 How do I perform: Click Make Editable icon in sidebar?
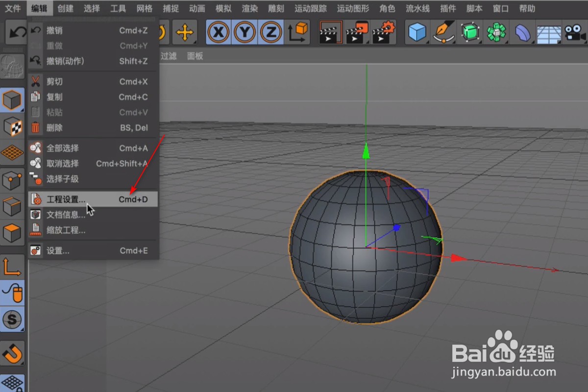point(12,66)
